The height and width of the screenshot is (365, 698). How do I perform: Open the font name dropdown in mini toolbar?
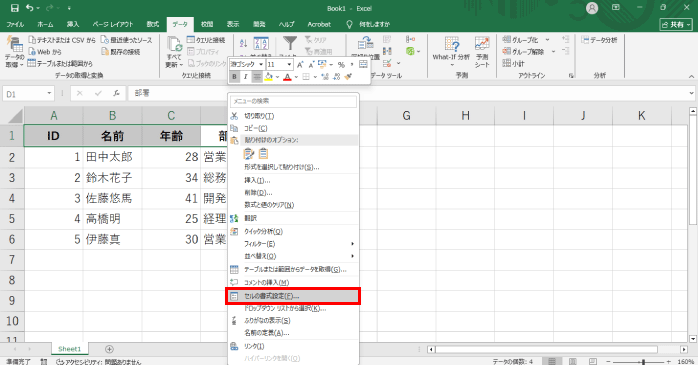click(x=261, y=65)
